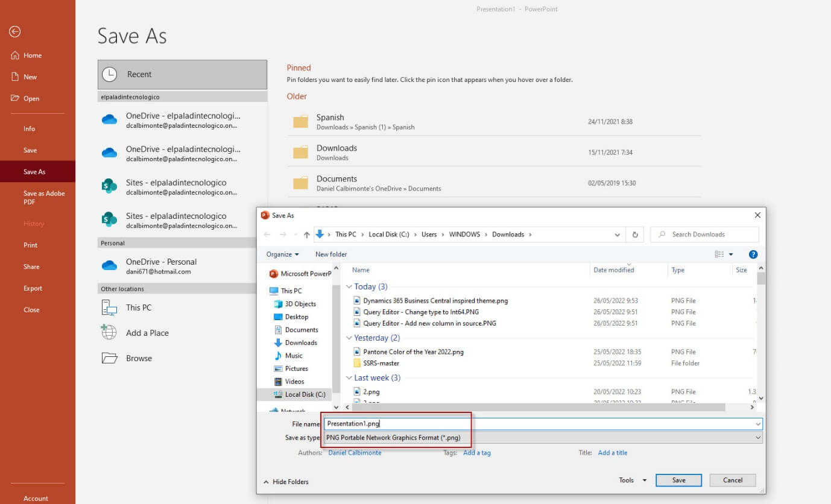
Task: Click the Add a tag link
Action: point(477,453)
